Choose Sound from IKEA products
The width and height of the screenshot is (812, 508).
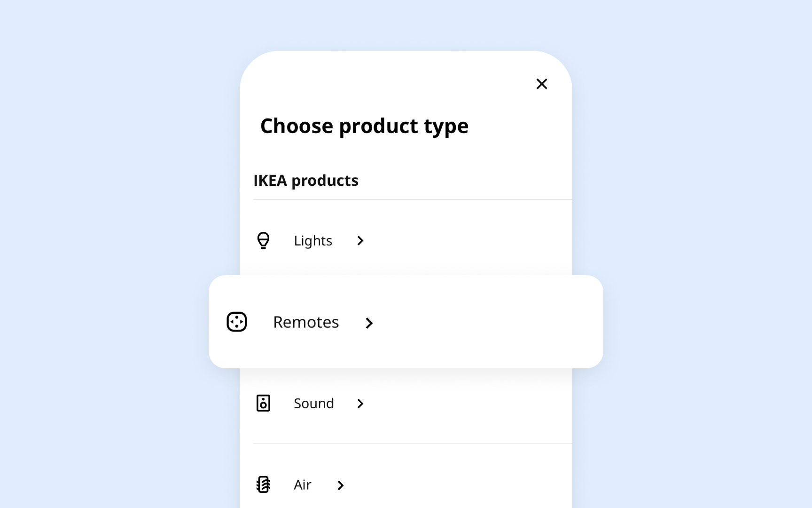313,403
